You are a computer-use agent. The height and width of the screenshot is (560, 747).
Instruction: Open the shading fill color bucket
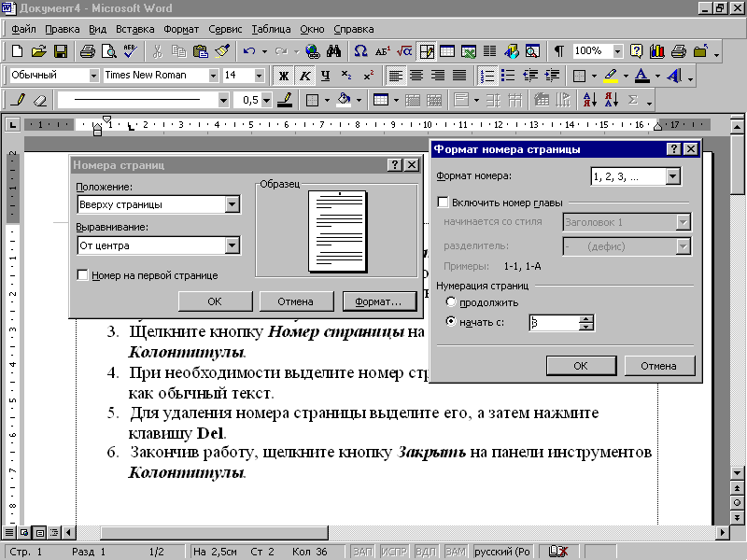click(344, 100)
